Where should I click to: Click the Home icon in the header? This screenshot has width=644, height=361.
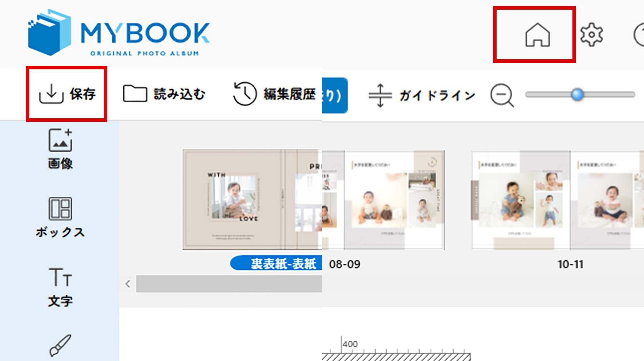pyautogui.click(x=537, y=35)
